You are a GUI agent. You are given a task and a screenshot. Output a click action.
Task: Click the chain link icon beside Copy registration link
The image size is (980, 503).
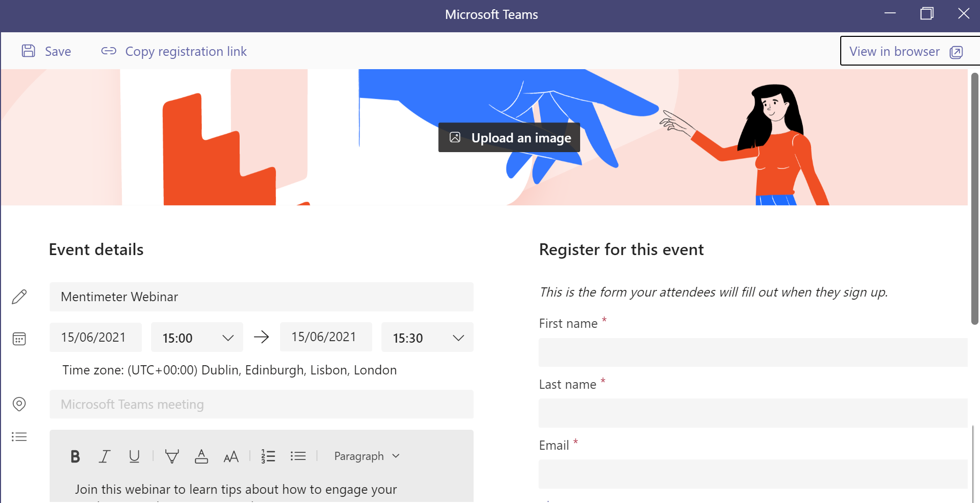[x=109, y=51]
